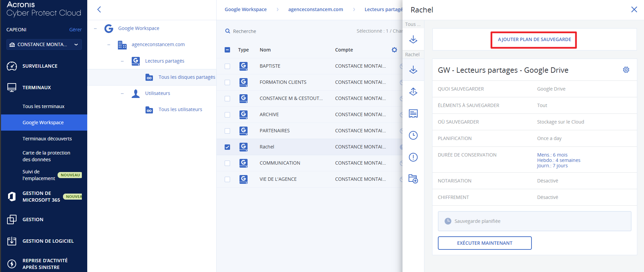Select Tous les disques partagés tree item

(187, 77)
